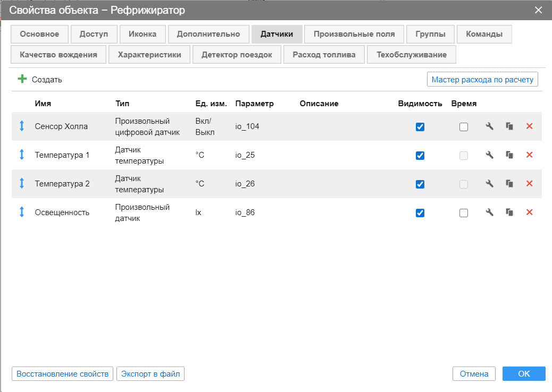Click Экспорт в файл button

coord(150,374)
